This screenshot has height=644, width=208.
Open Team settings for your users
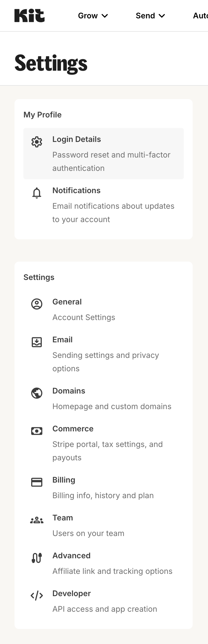pos(63,518)
